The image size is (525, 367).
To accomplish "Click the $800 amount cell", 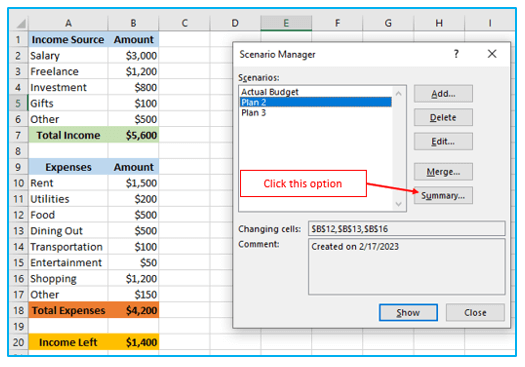I will [x=133, y=87].
